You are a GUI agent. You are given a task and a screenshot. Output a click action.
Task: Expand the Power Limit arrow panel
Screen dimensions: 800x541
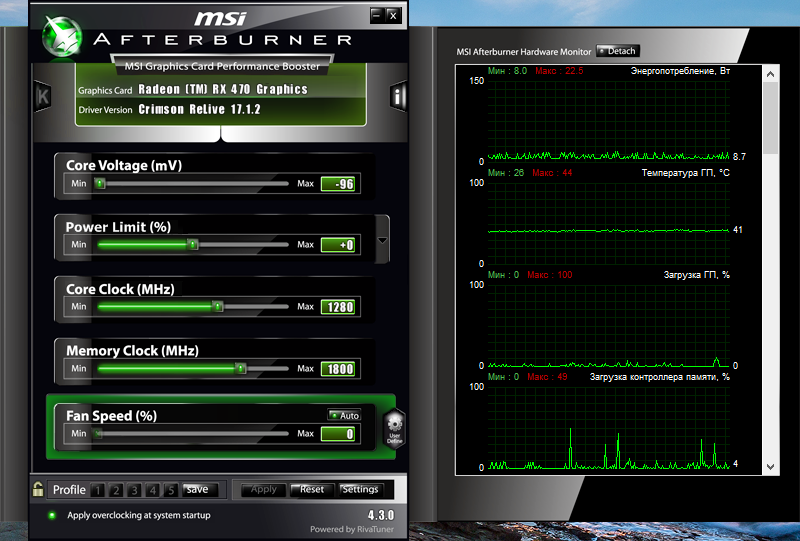[382, 240]
